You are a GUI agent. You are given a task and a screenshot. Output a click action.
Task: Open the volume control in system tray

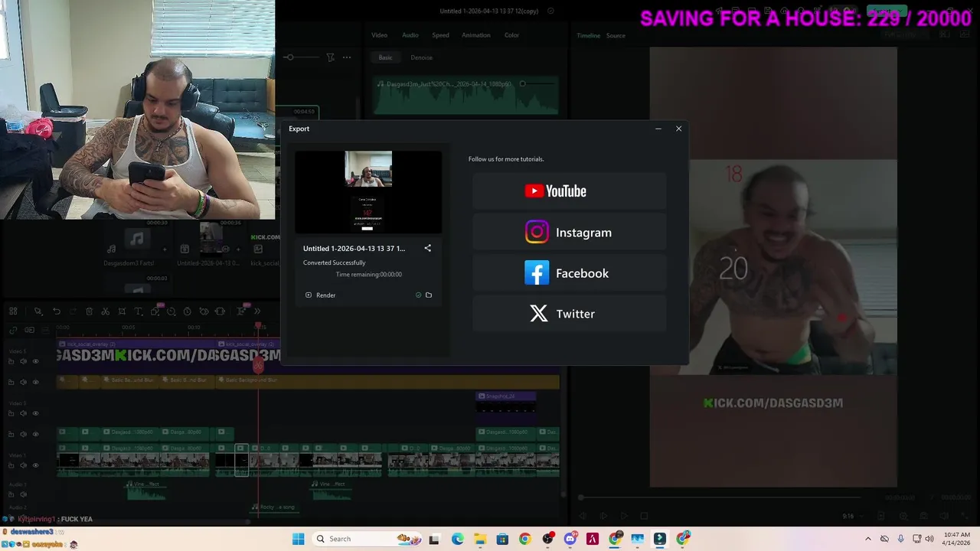[929, 539]
